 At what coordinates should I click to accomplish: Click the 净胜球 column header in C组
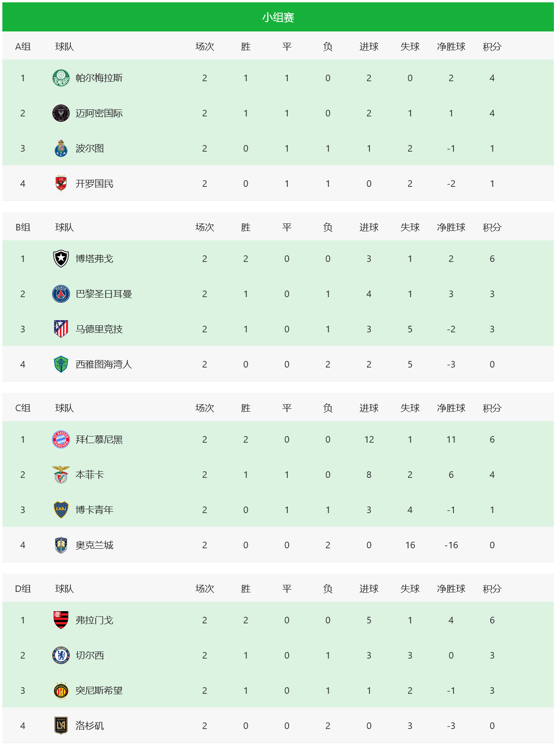(x=451, y=408)
